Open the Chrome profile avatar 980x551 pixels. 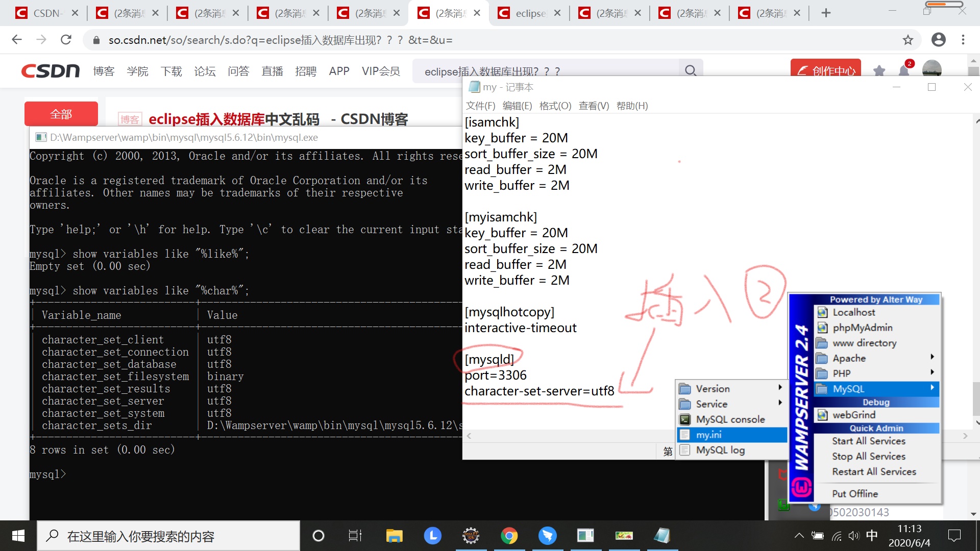pyautogui.click(x=938, y=40)
